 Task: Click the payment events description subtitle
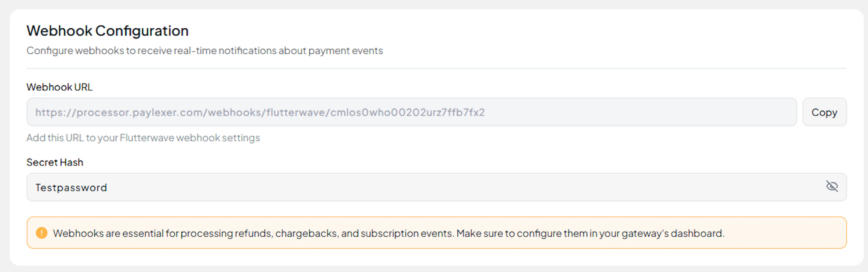tap(205, 51)
